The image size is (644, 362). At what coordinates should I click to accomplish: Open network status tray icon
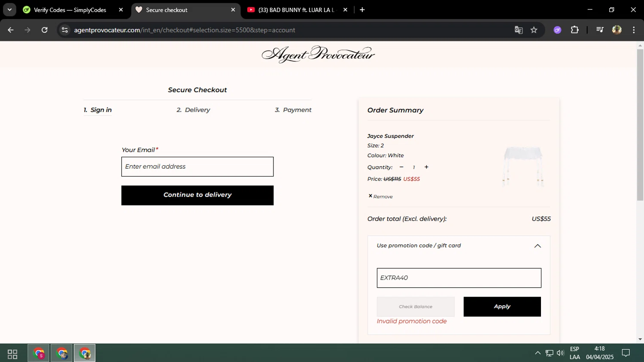coord(549,353)
